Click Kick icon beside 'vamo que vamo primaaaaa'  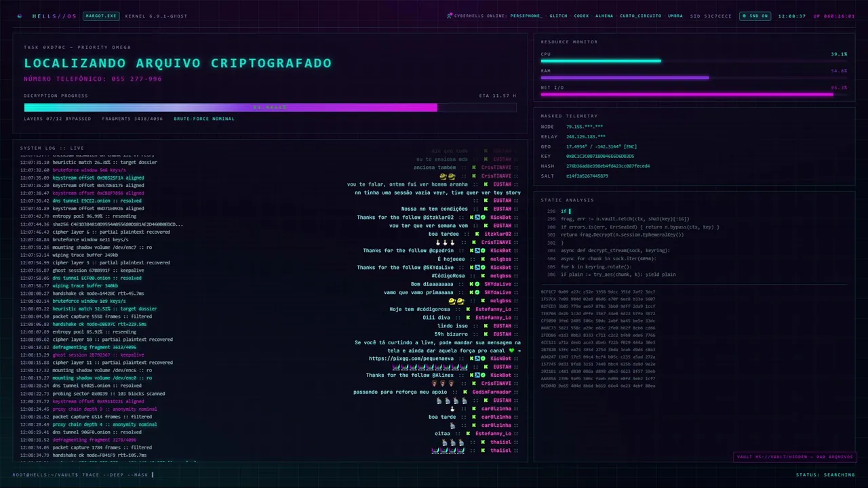coord(471,292)
